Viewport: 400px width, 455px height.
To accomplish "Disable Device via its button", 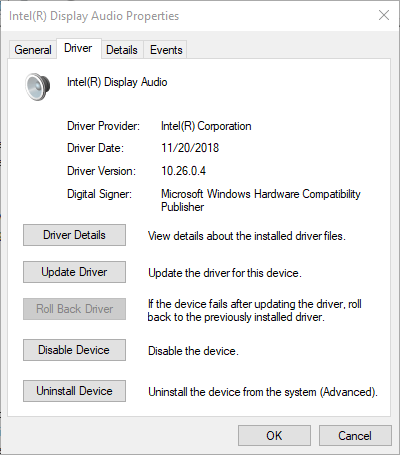I will tap(74, 350).
